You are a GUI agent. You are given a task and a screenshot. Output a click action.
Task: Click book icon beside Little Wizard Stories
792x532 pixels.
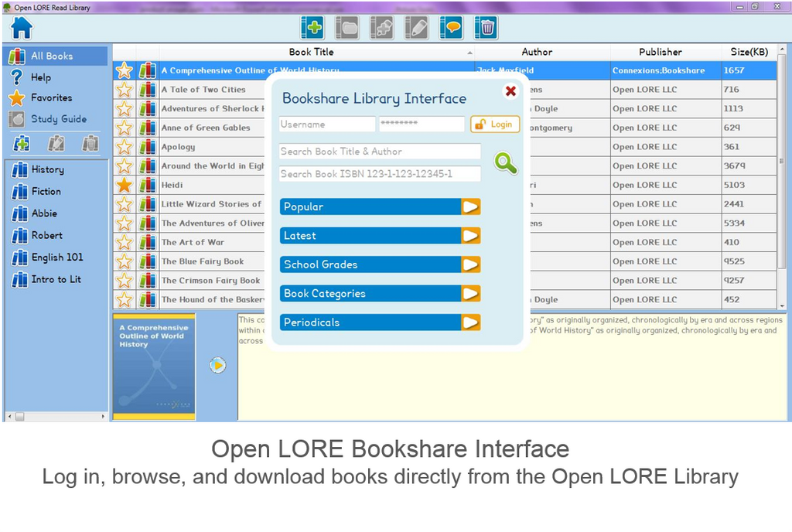click(148, 204)
